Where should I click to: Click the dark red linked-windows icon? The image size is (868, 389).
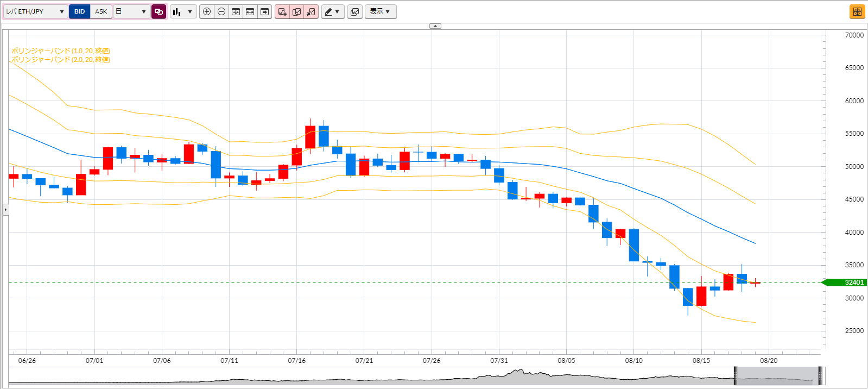[x=159, y=11]
